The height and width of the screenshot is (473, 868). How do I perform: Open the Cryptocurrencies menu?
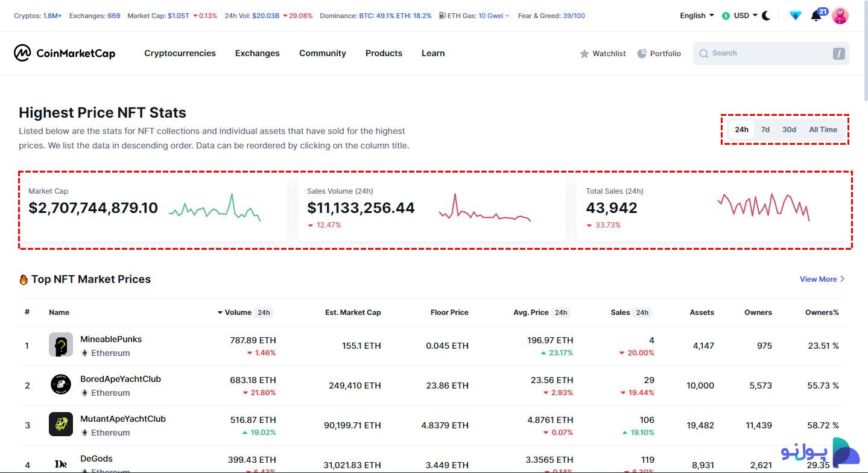coord(180,53)
